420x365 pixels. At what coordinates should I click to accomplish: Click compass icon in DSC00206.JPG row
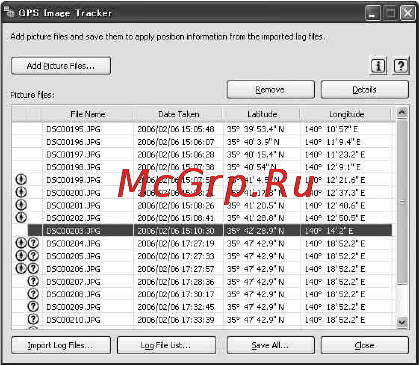click(21, 269)
